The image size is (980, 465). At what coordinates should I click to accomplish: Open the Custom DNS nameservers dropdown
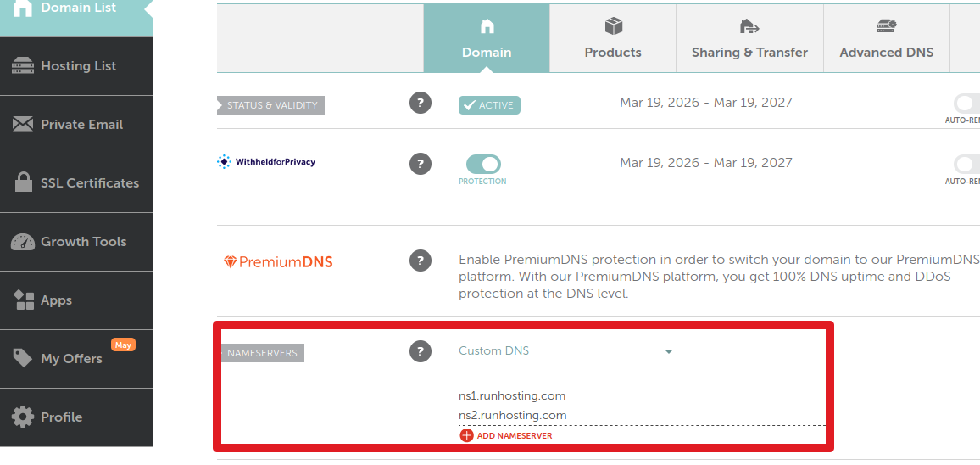click(x=565, y=351)
